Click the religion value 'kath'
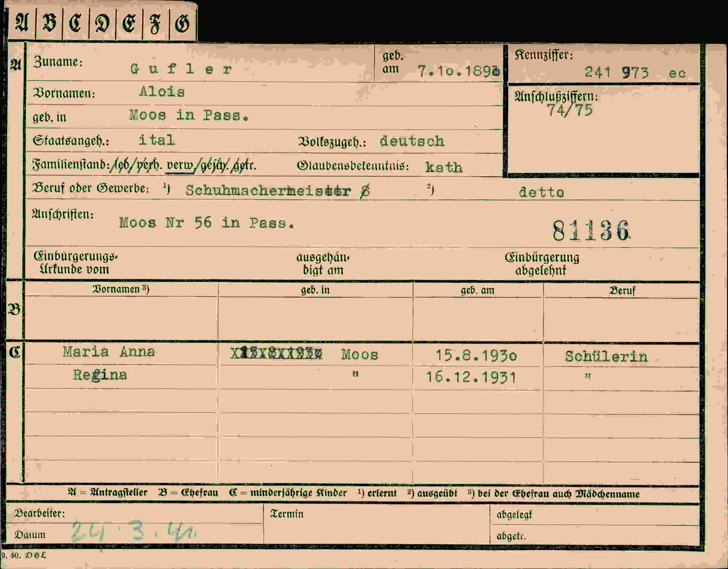This screenshot has width=728, height=569. pos(444,167)
